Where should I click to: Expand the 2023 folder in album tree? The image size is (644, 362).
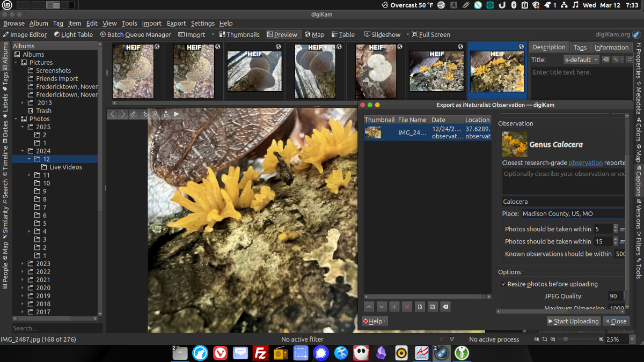23,264
